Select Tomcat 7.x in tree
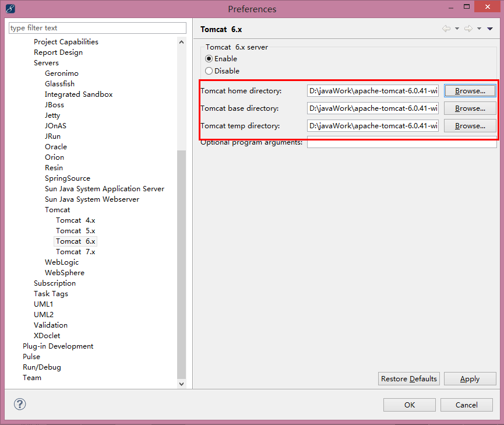This screenshot has width=504, height=425. tap(76, 252)
